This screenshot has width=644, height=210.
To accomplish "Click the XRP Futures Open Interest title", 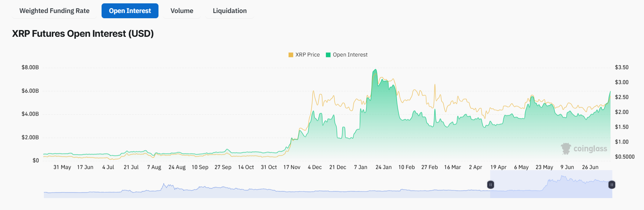I will point(83,34).
